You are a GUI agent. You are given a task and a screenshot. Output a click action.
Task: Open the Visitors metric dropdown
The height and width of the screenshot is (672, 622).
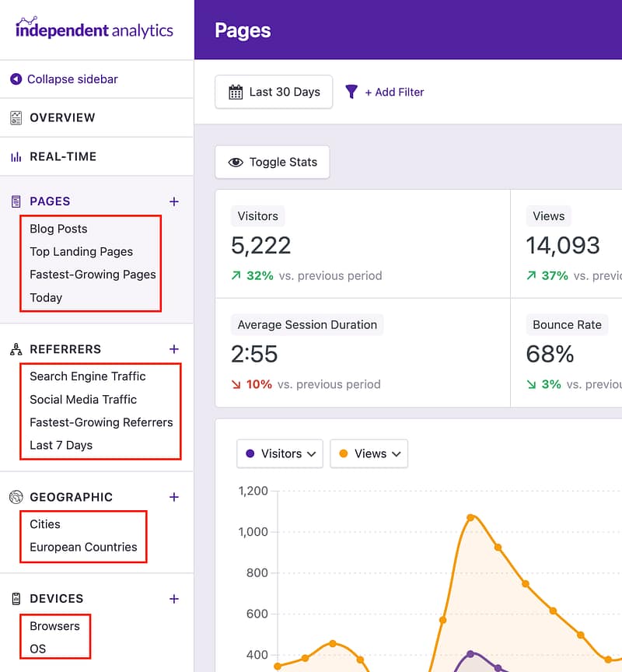click(x=279, y=453)
